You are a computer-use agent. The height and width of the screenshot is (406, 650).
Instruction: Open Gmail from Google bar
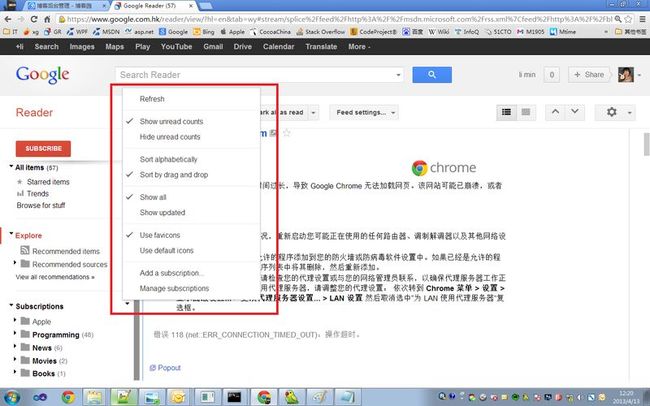[x=213, y=46]
